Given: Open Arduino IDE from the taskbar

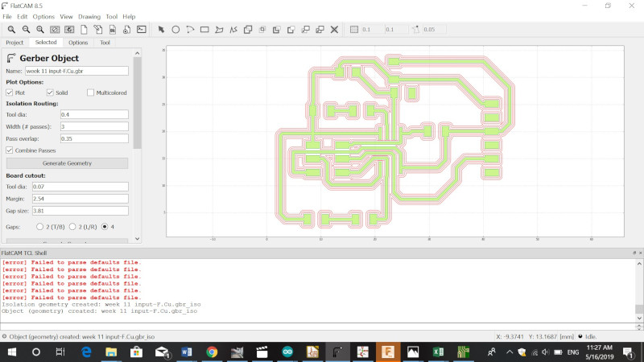Looking at the screenshot, I should click(287, 352).
